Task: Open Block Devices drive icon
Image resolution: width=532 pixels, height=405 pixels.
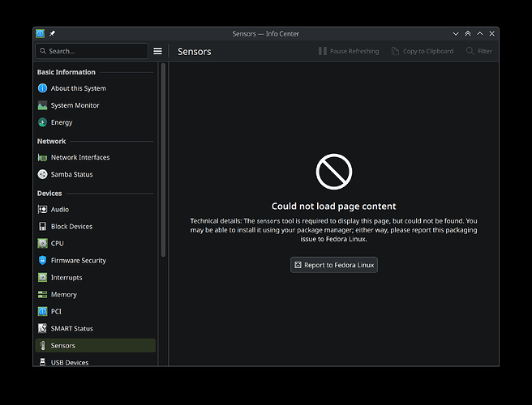Action: tap(42, 226)
